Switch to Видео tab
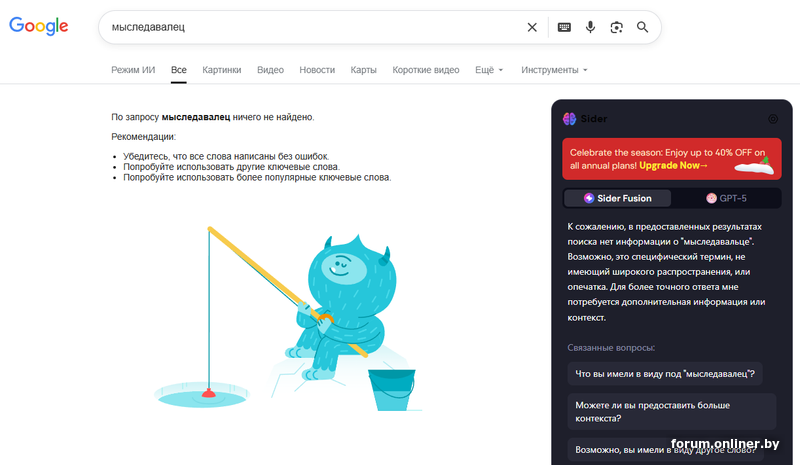 tap(270, 70)
